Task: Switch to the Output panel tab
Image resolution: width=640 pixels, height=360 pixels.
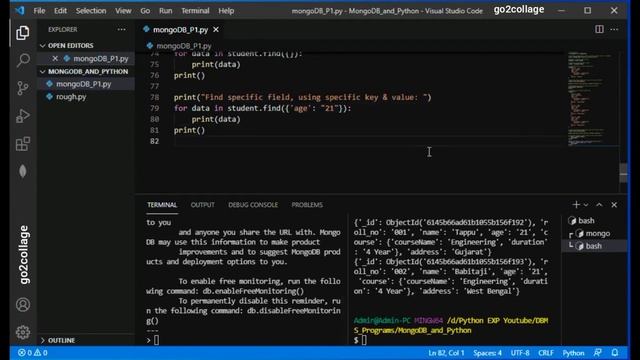Action: [202, 205]
